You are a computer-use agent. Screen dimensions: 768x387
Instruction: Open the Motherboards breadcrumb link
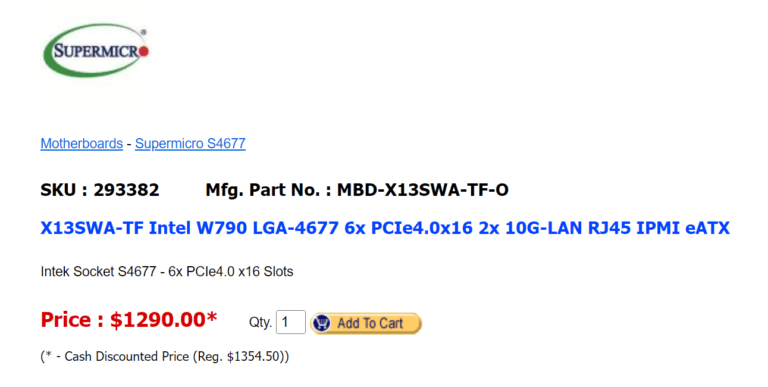(81, 144)
